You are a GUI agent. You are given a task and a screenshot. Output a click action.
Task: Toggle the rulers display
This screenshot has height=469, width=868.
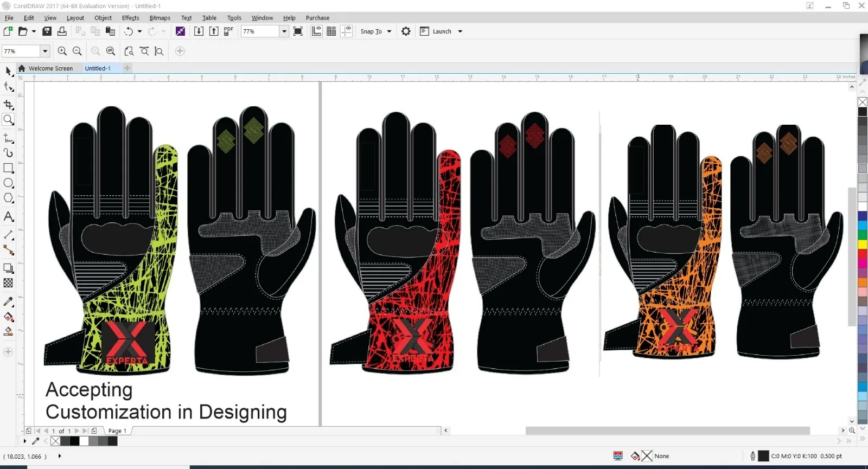point(316,31)
